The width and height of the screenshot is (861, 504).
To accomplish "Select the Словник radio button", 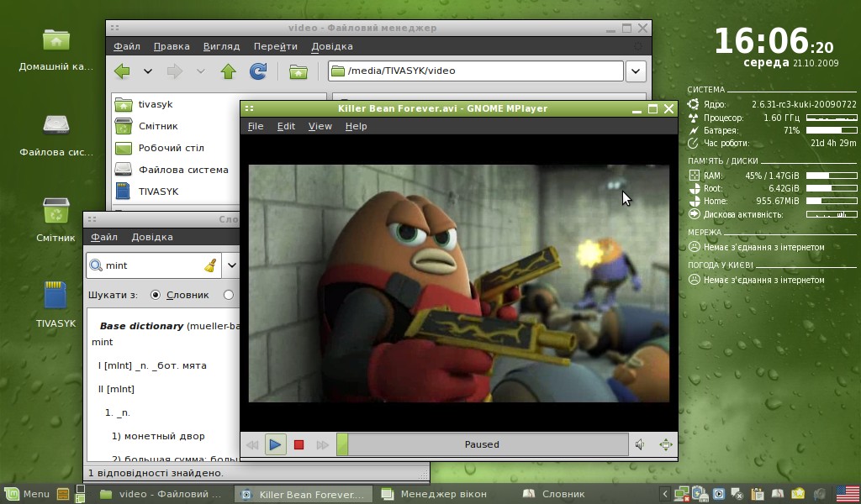I will point(156,295).
